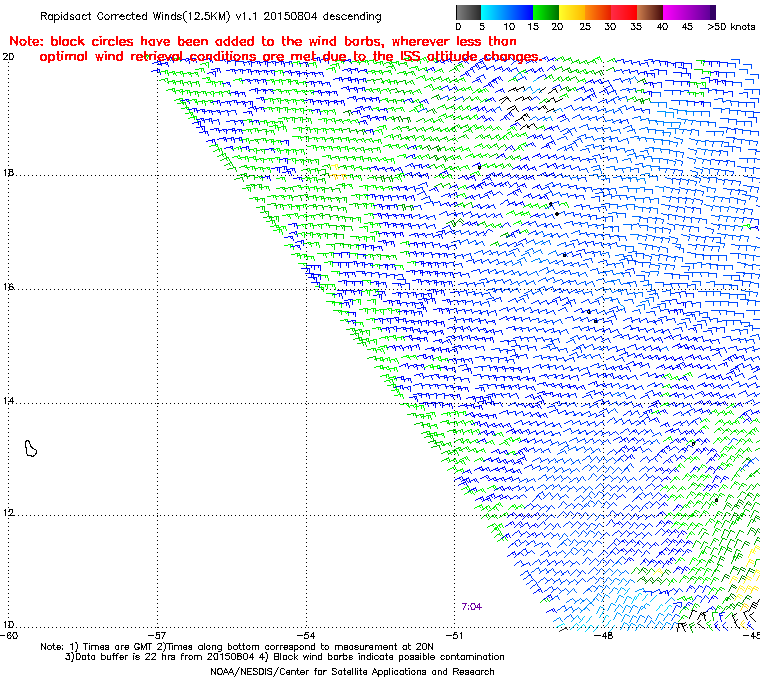Click the Rapidscat Corrected Winds title text

pyautogui.click(x=211, y=16)
